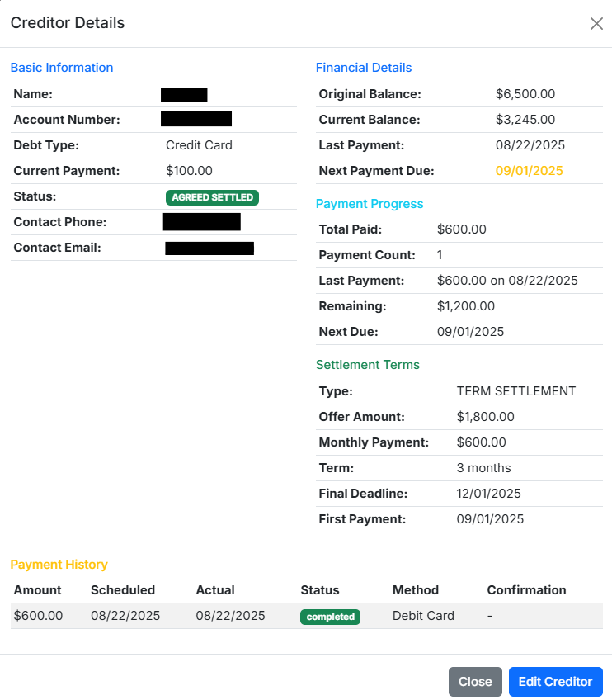This screenshot has width=612, height=700.
Task: Click the Amount column header
Action: coord(37,590)
